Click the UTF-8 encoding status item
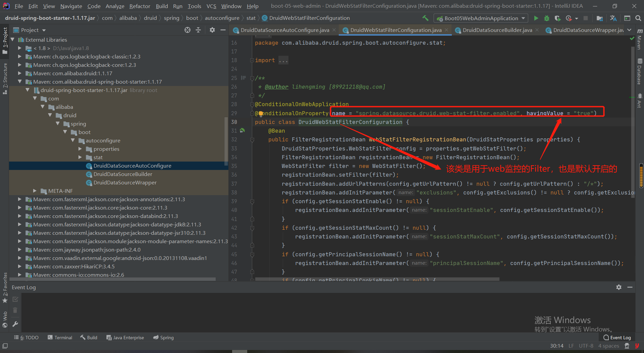644x353 pixels. point(586,346)
